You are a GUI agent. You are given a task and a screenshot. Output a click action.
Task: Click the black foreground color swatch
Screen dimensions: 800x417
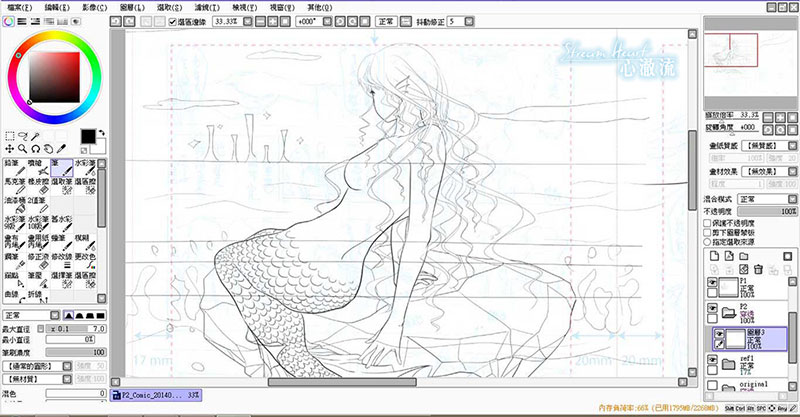point(88,136)
